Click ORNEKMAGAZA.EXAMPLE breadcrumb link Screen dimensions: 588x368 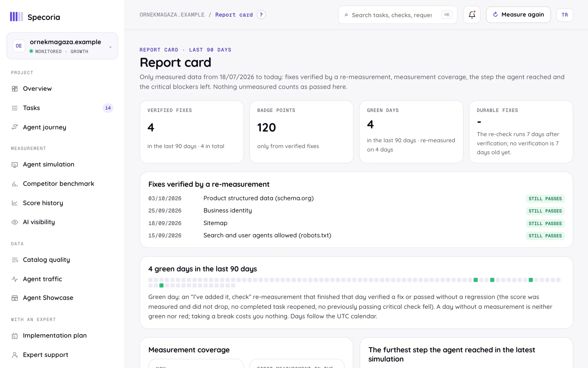(172, 15)
